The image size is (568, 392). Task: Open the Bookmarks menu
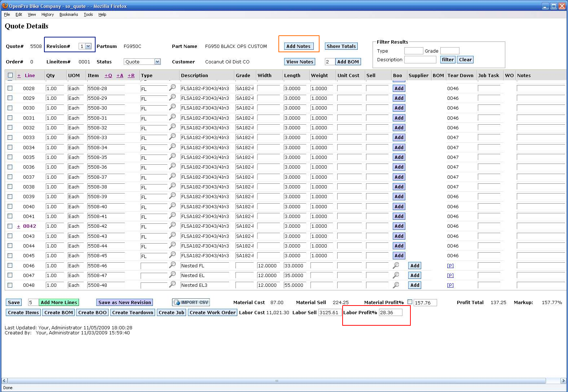click(69, 14)
